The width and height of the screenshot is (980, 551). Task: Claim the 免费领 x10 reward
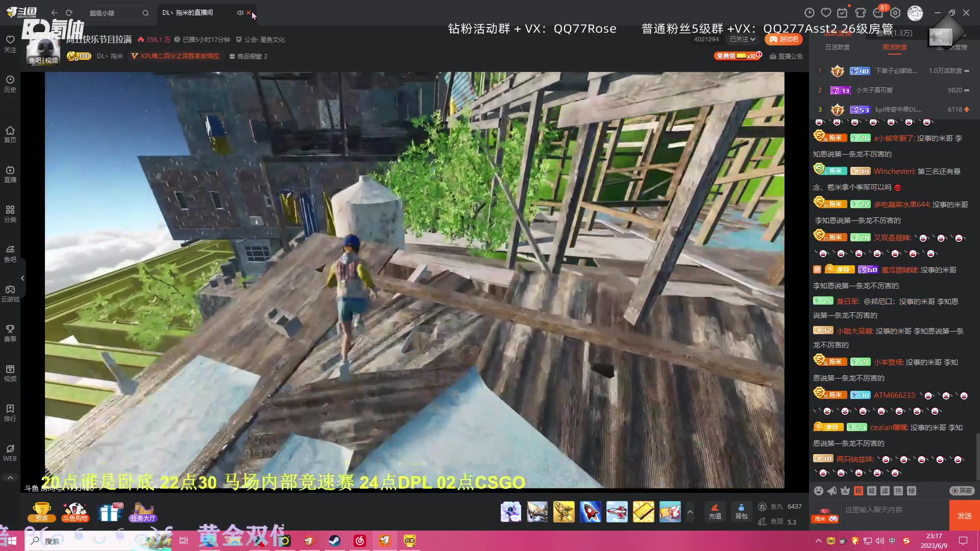point(738,56)
